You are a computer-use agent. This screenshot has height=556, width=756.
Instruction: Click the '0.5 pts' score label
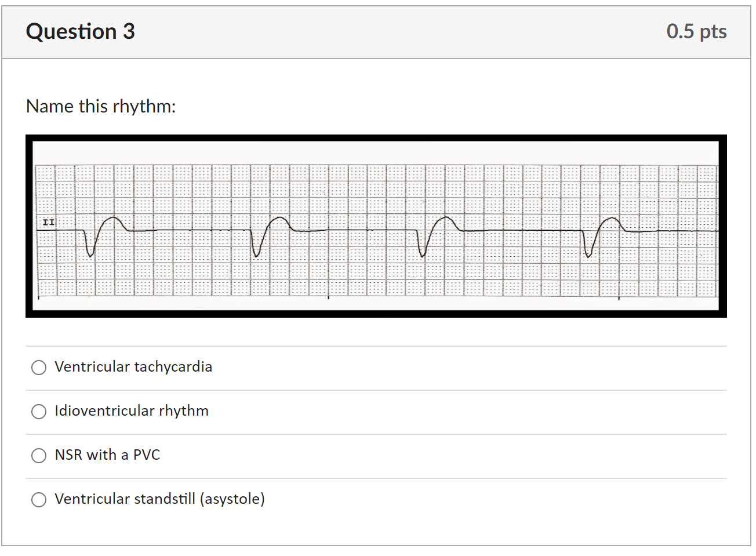click(696, 31)
